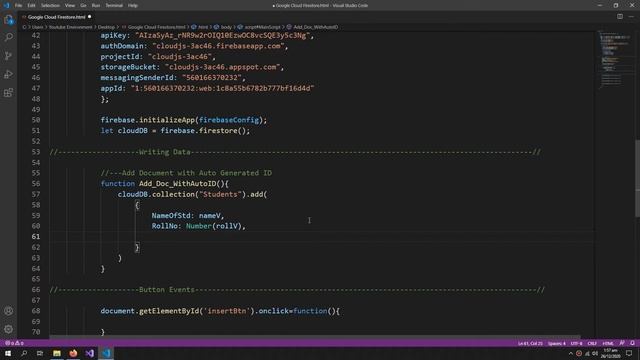Open the Selection menu
Screen dimensions: 640x360
pyautogui.click(x=50, y=5)
